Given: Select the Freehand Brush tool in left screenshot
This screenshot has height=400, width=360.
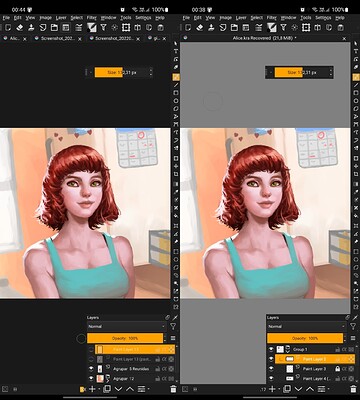Looking at the screenshot, I should pyautogui.click(x=176, y=77).
